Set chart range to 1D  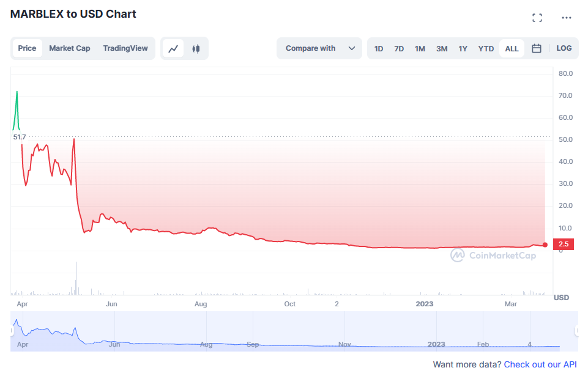tap(378, 49)
